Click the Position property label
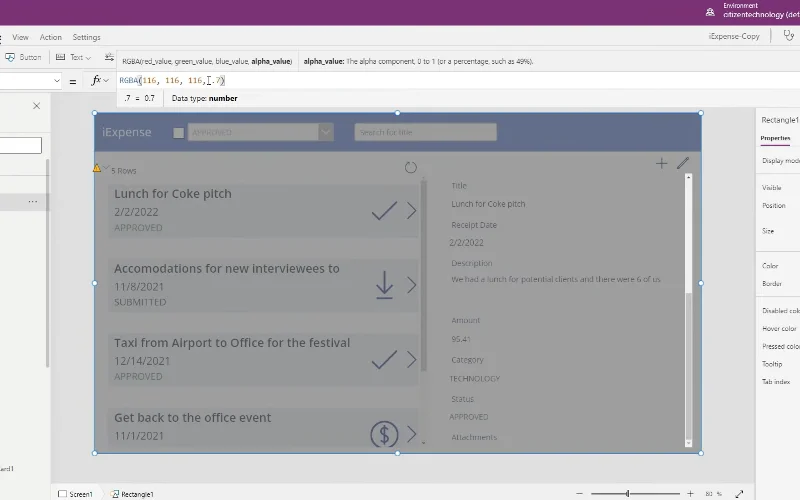The width and height of the screenshot is (800, 500). [x=773, y=206]
